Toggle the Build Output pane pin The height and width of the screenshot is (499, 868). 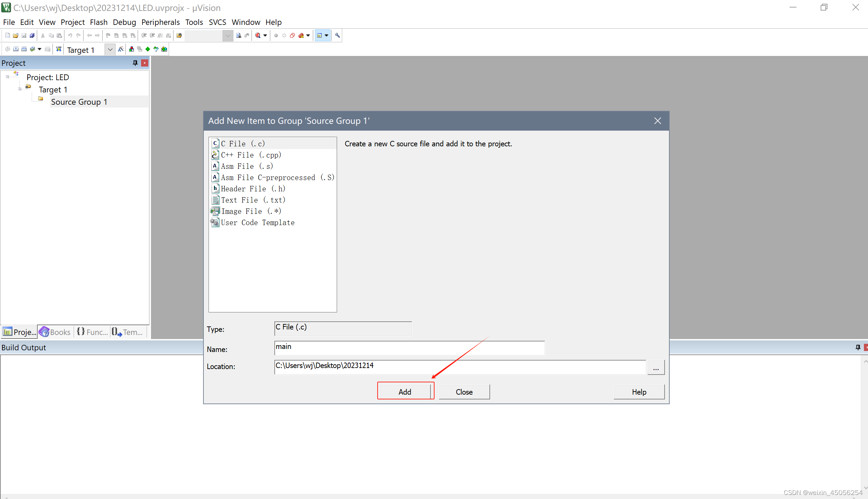(x=858, y=347)
